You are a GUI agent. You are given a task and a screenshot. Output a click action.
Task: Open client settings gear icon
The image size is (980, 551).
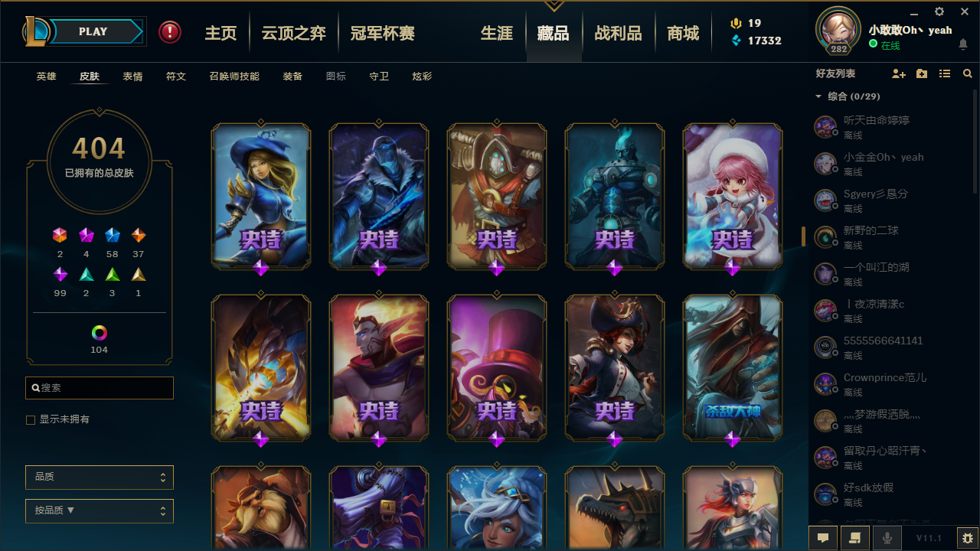pos(939,11)
